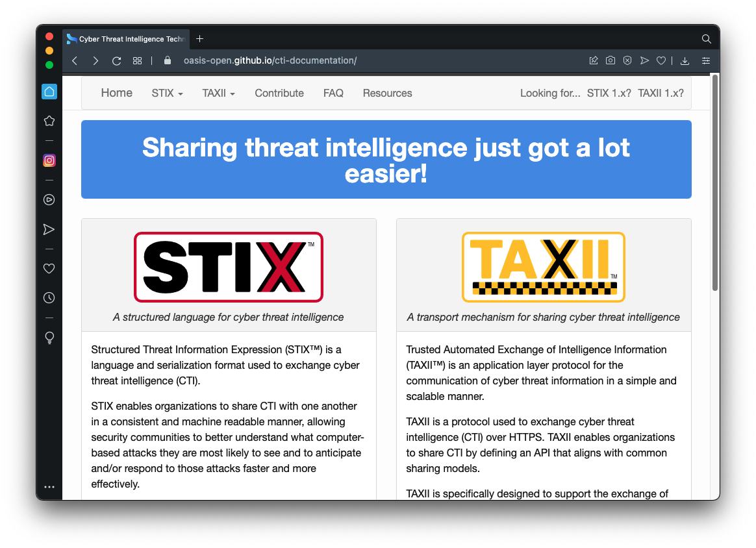
Task: Click the page vertical scrollbar
Action: pyautogui.click(x=715, y=183)
